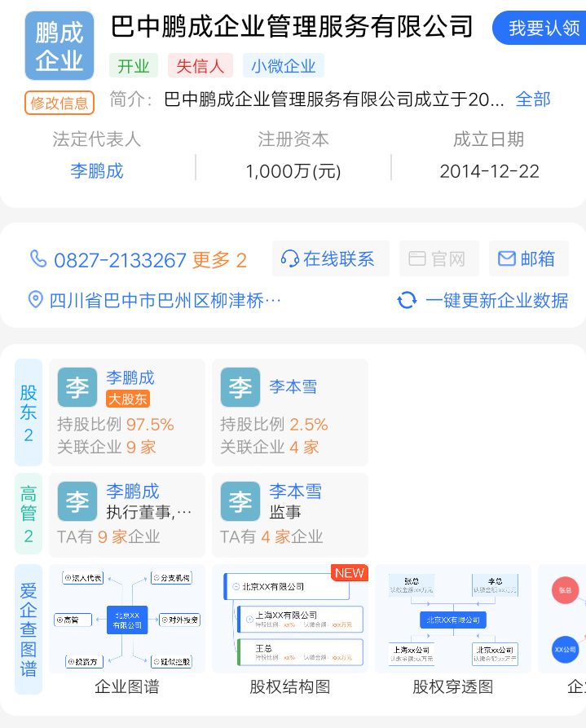Click the 失信人 red tag
The height and width of the screenshot is (728, 586).
click(x=200, y=66)
